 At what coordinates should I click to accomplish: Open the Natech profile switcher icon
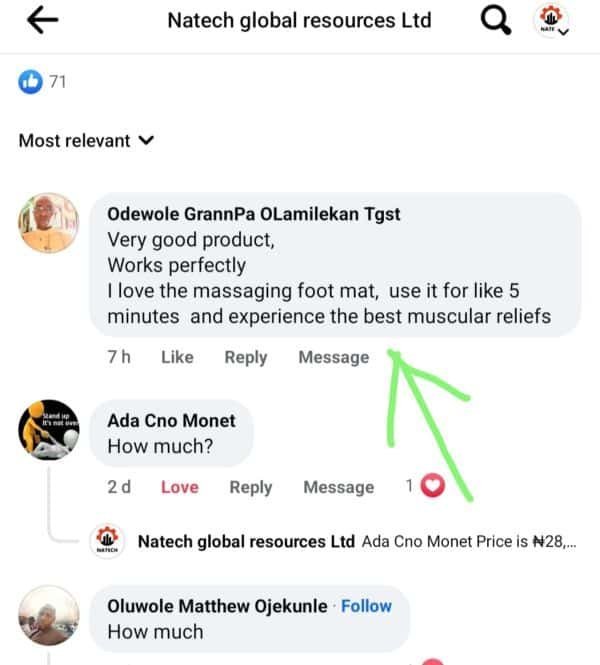point(553,21)
